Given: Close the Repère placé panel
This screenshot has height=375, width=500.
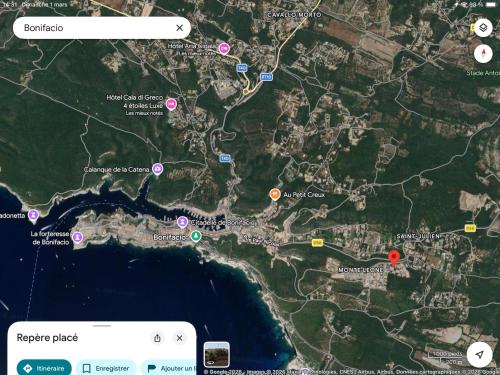Looking at the screenshot, I should pos(179,338).
